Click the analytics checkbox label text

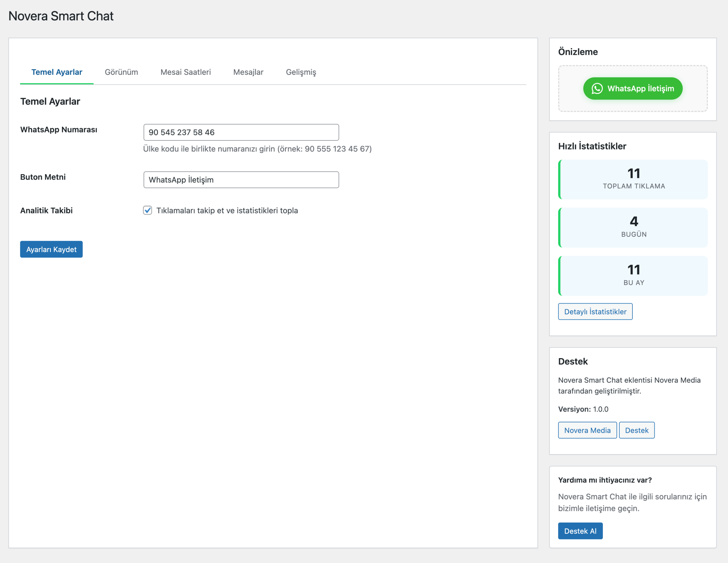click(227, 211)
